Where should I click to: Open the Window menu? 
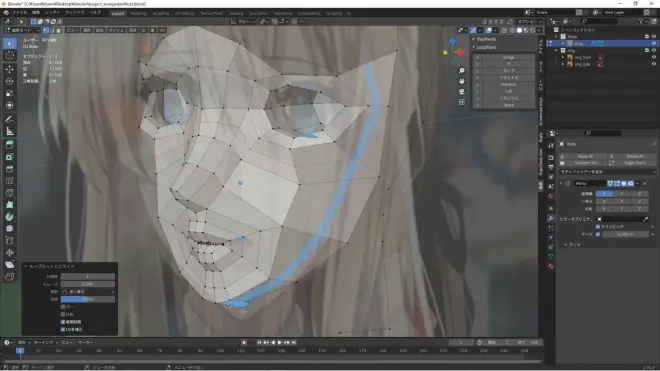pos(75,13)
